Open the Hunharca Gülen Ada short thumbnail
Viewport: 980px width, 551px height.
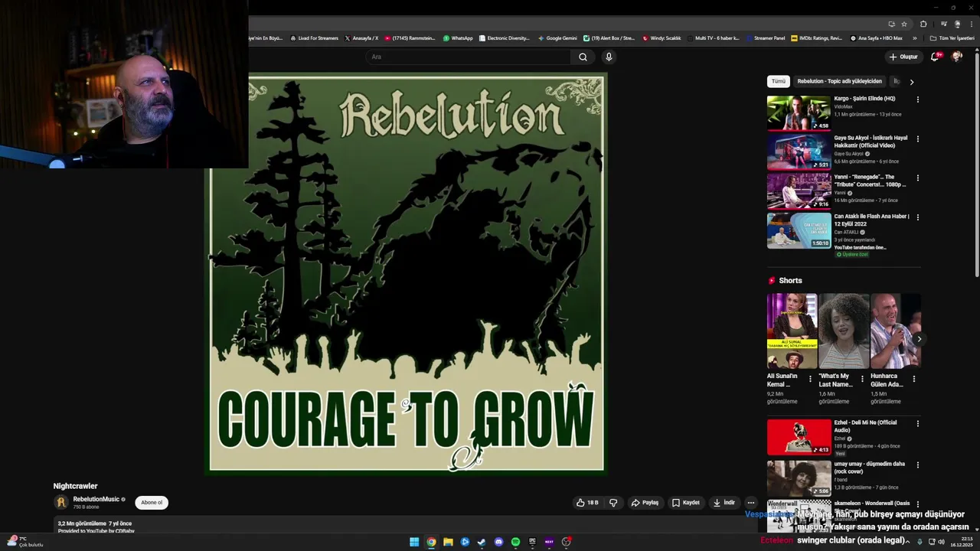point(896,331)
